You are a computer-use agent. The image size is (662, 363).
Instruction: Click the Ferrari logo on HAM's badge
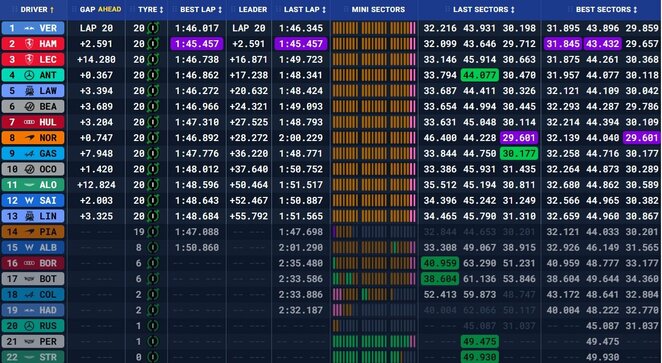coord(29,44)
